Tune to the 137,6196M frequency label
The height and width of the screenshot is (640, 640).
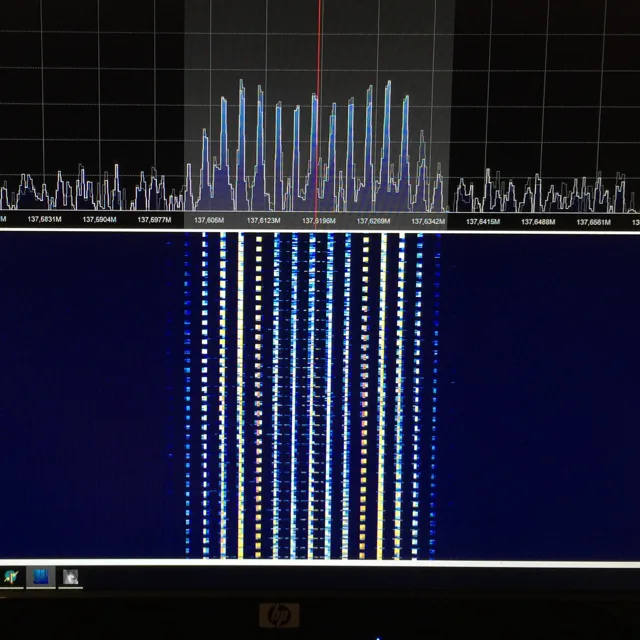tap(319, 221)
